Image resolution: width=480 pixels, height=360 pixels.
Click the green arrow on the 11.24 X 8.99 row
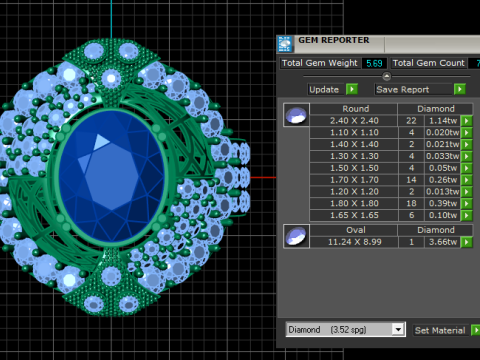point(467,242)
